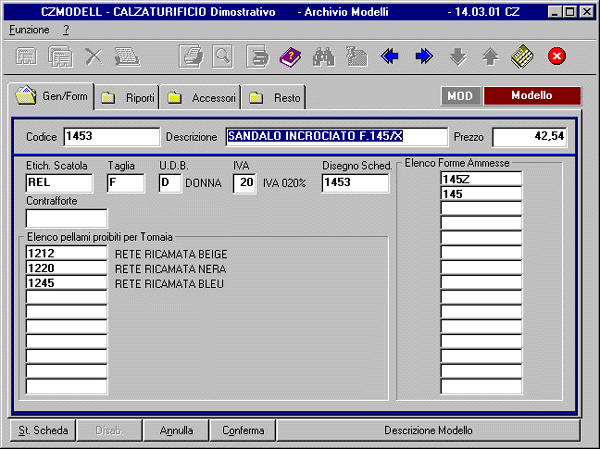
Task: Click the RETE RICAMATA NERA text
Action: 170,269
